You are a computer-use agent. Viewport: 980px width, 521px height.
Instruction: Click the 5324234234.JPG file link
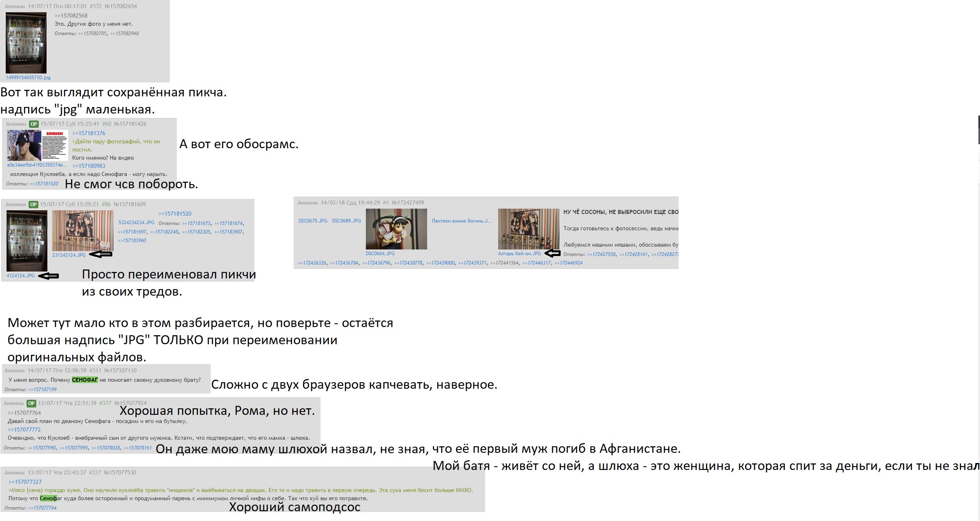(x=136, y=223)
